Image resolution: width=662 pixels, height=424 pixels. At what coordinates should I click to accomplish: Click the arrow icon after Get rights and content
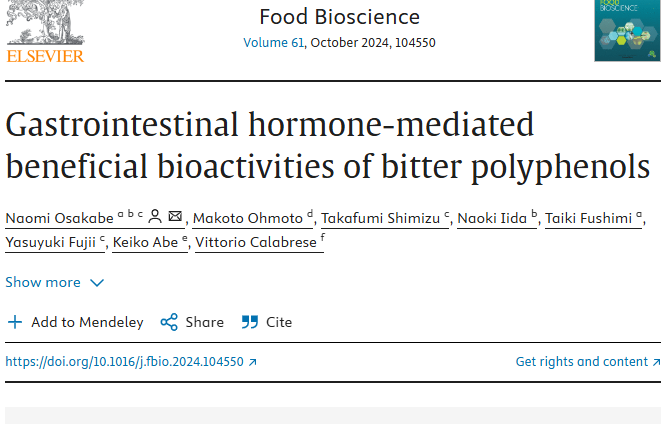pos(655,362)
